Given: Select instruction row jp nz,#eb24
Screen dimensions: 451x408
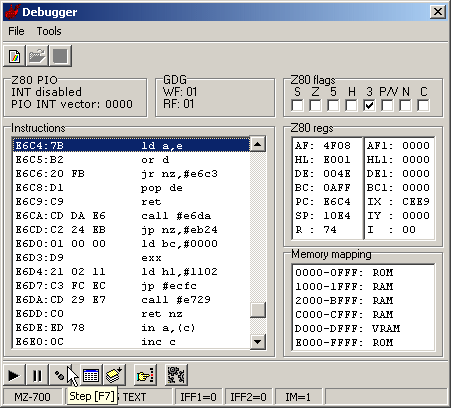Looking at the screenshot, I should pyautogui.click(x=131, y=230).
